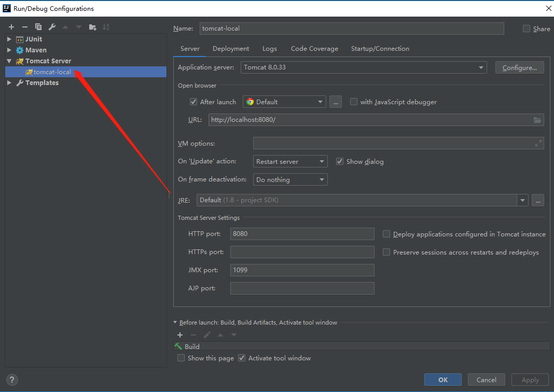Expand the Maven tree node
Viewport: 554px width, 392px height.
point(9,50)
